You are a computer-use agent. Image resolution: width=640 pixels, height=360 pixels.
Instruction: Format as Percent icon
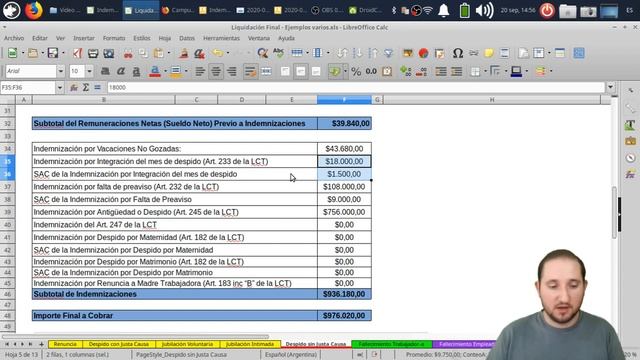pos(356,71)
